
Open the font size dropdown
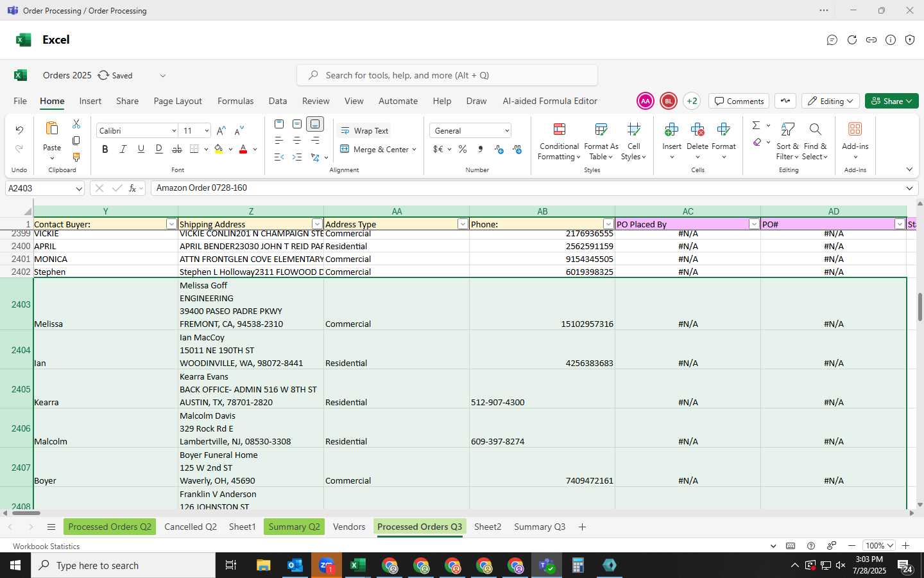207,131
